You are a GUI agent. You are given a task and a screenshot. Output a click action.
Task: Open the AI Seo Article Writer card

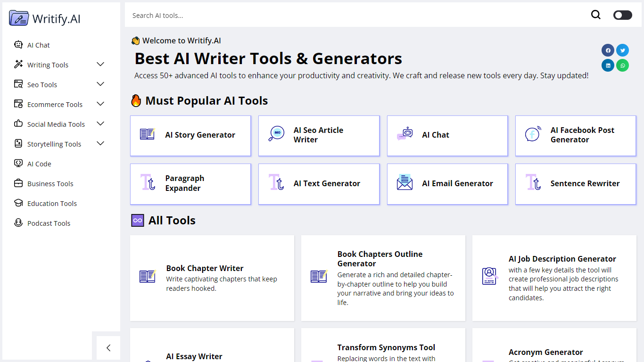tap(319, 136)
